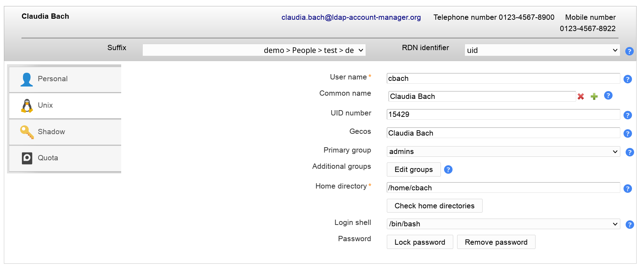644x268 pixels.
Task: Show help for the Gecos field
Action: 627,133
